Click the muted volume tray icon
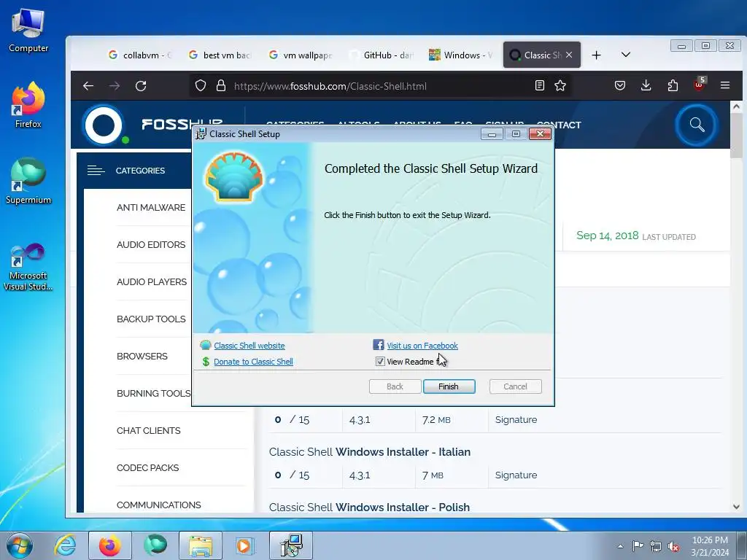 click(673, 546)
